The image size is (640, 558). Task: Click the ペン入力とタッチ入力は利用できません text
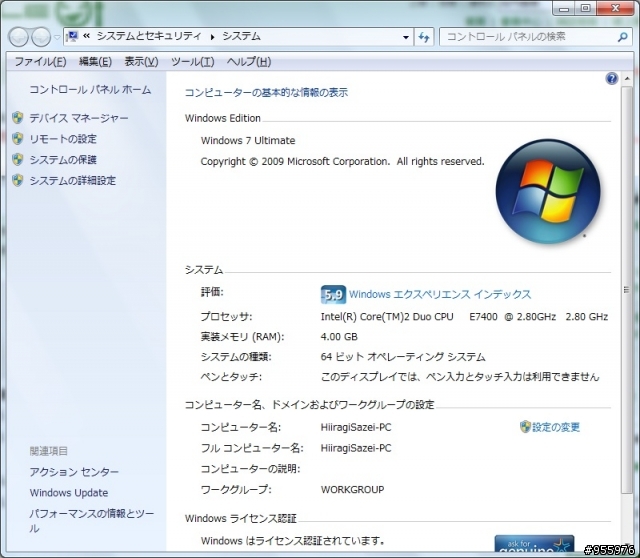[513, 376]
